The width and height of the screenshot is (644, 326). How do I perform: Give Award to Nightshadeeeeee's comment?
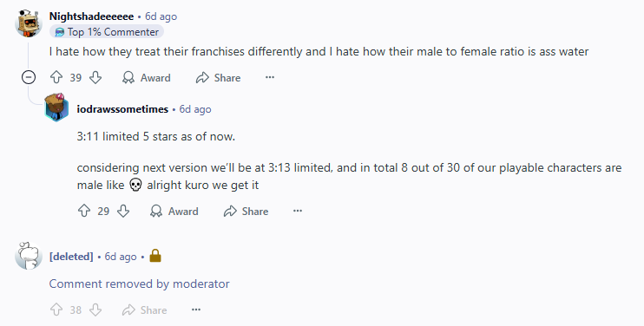(x=147, y=77)
